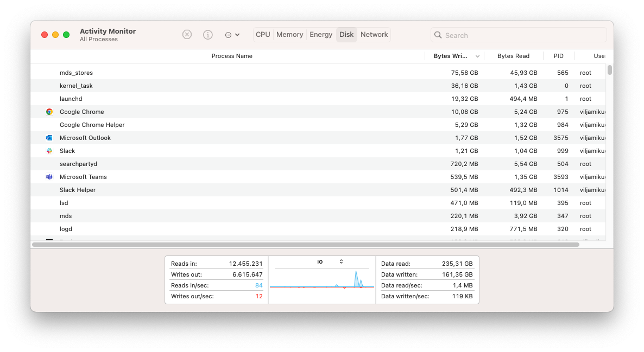
Task: Click Reads in/sec value 84
Action: tap(259, 285)
